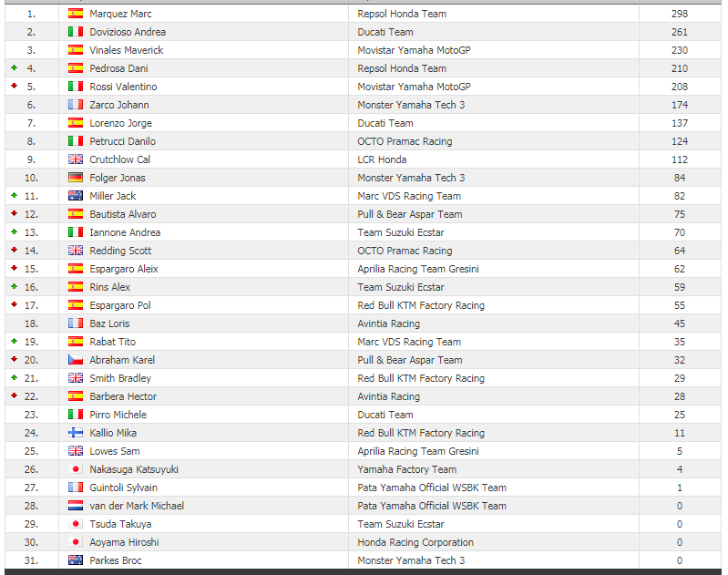Click the name Crutchlow Cal
The image size is (728, 575).
119,159
